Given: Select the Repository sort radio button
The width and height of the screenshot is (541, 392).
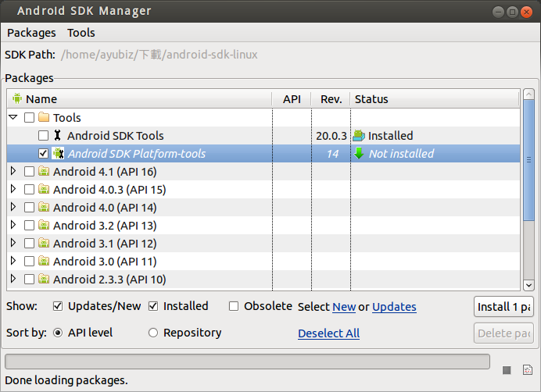Looking at the screenshot, I should [x=153, y=333].
